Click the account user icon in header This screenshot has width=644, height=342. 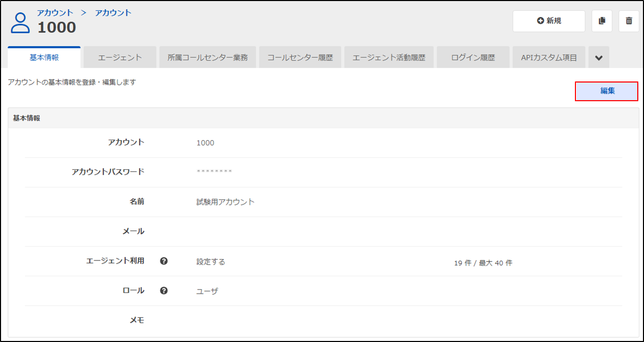21,23
